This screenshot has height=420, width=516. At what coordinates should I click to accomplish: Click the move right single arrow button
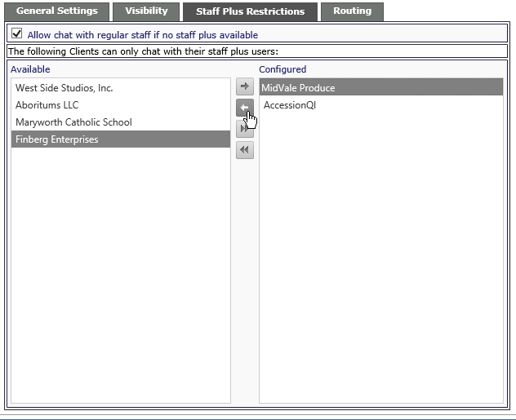tap(244, 86)
